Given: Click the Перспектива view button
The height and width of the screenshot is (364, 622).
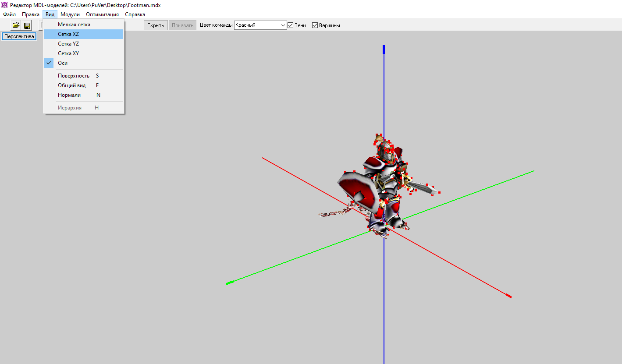Looking at the screenshot, I should coord(19,36).
